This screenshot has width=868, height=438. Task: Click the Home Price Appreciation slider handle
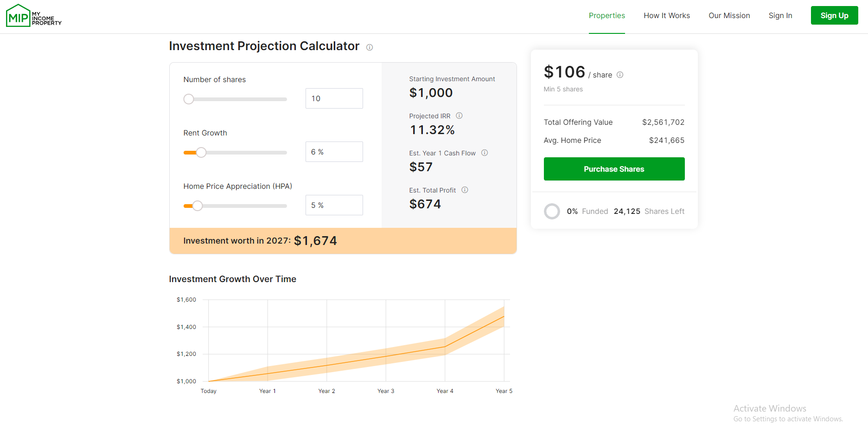pyautogui.click(x=198, y=206)
